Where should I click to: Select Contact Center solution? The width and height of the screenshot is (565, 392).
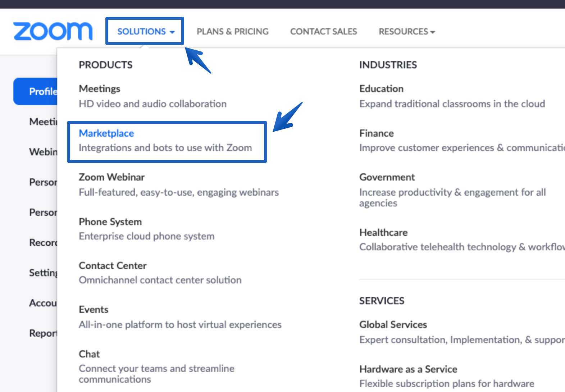(113, 266)
